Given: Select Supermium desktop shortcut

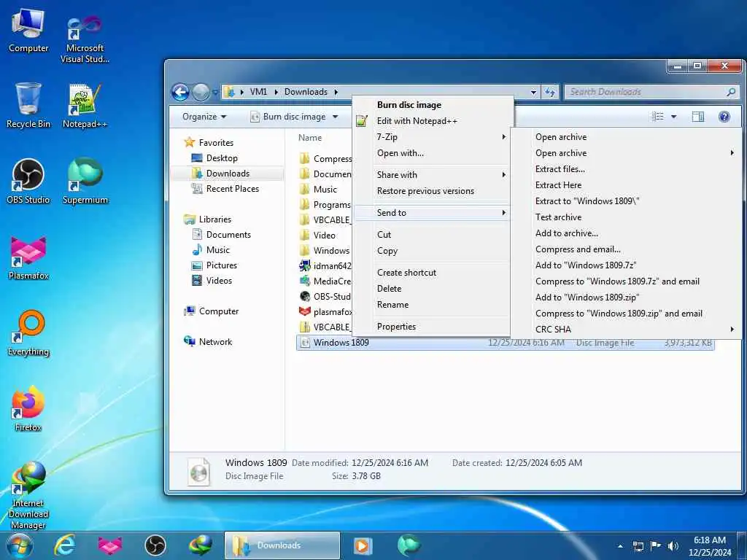Looking at the screenshot, I should tap(85, 181).
